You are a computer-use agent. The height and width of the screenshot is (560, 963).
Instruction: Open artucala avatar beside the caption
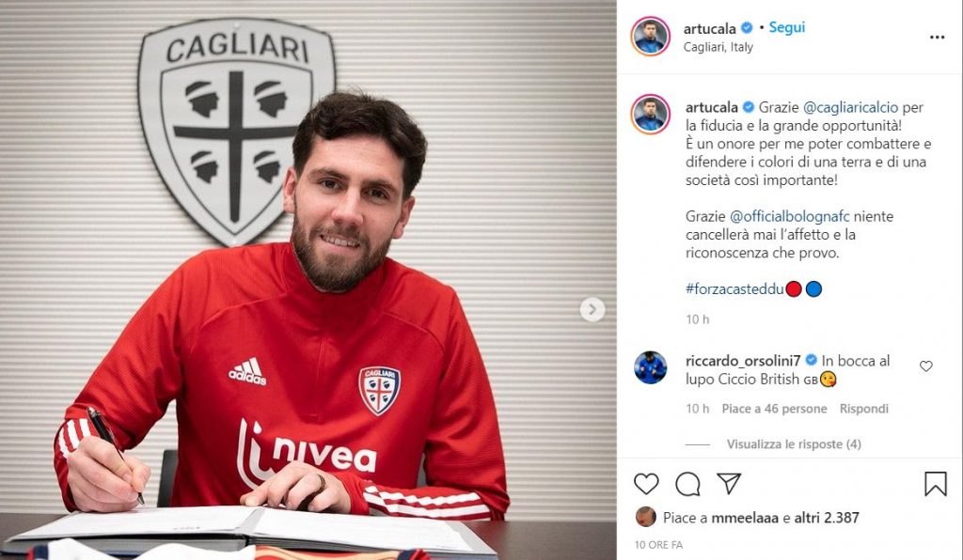tap(650, 114)
